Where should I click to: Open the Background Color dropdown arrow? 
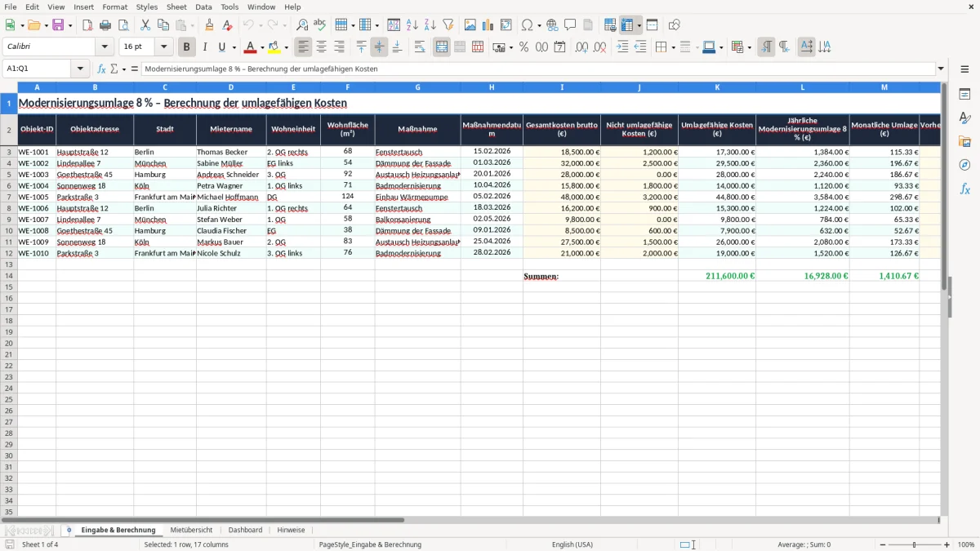[x=286, y=47]
